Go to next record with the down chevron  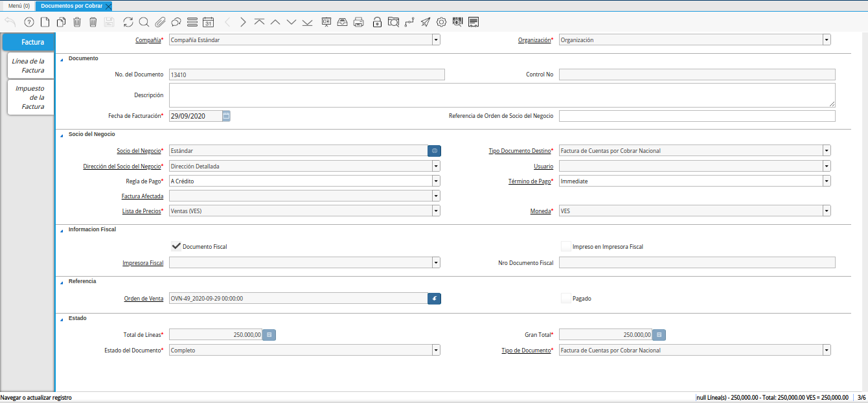291,22
